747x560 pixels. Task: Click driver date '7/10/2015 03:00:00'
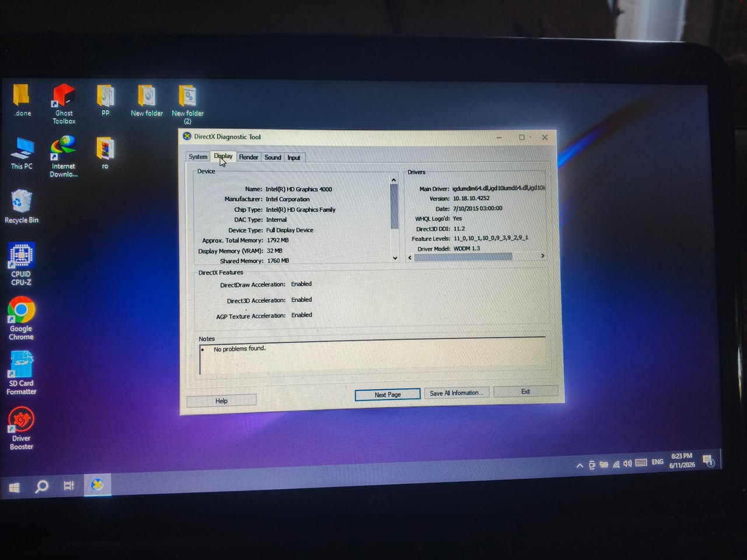(477, 208)
